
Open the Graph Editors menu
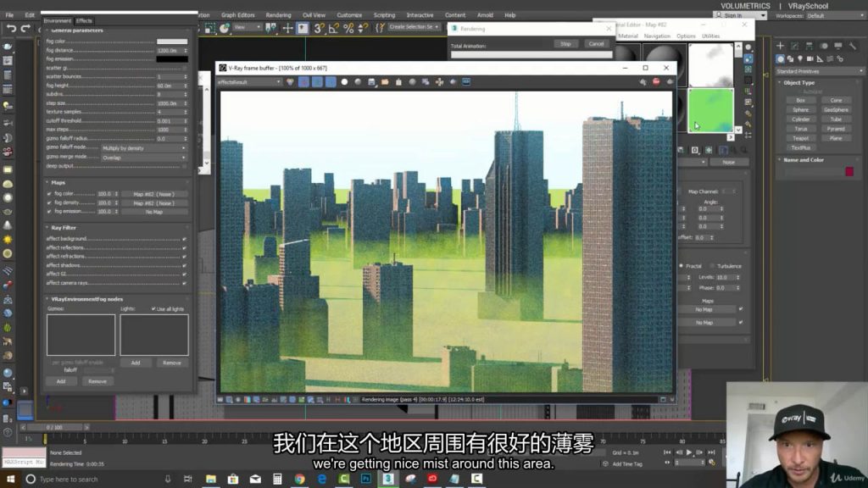238,15
